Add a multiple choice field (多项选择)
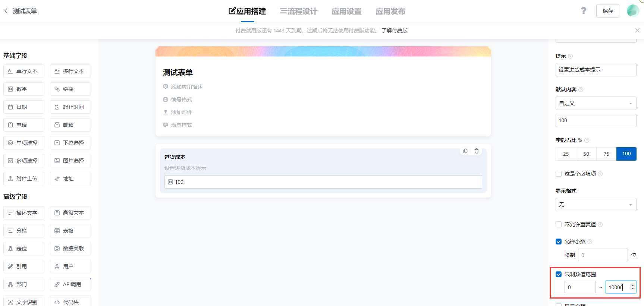Viewport: 644px width, 306px height. (x=24, y=161)
